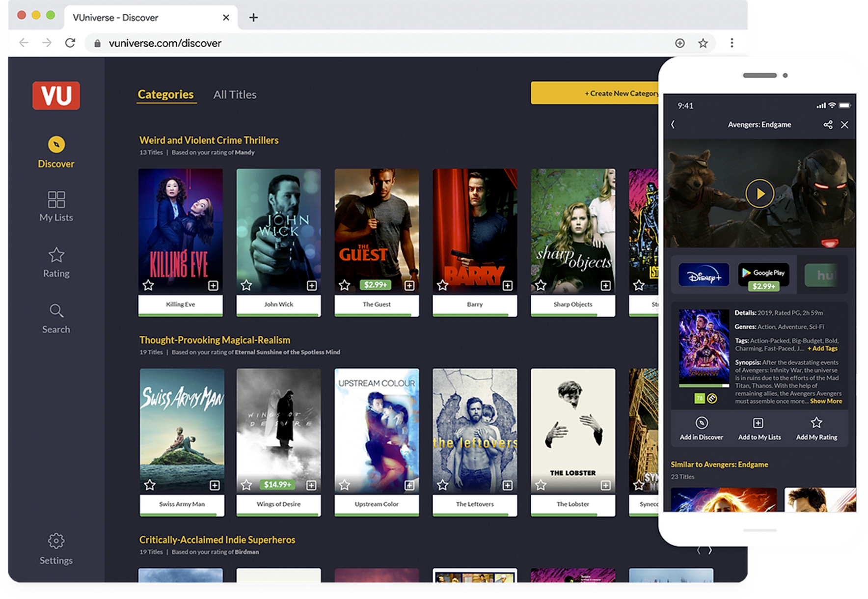The width and height of the screenshot is (868, 599).
Task: Add Killing Eve to list icon
Action: click(213, 285)
